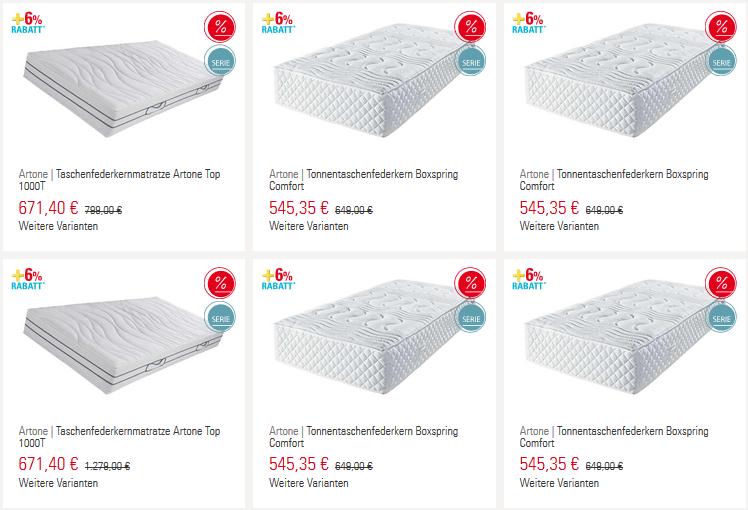Click bottom-left mattress image with 1.278,00 € old price
This screenshot has width=748, height=510.
[x=122, y=346]
